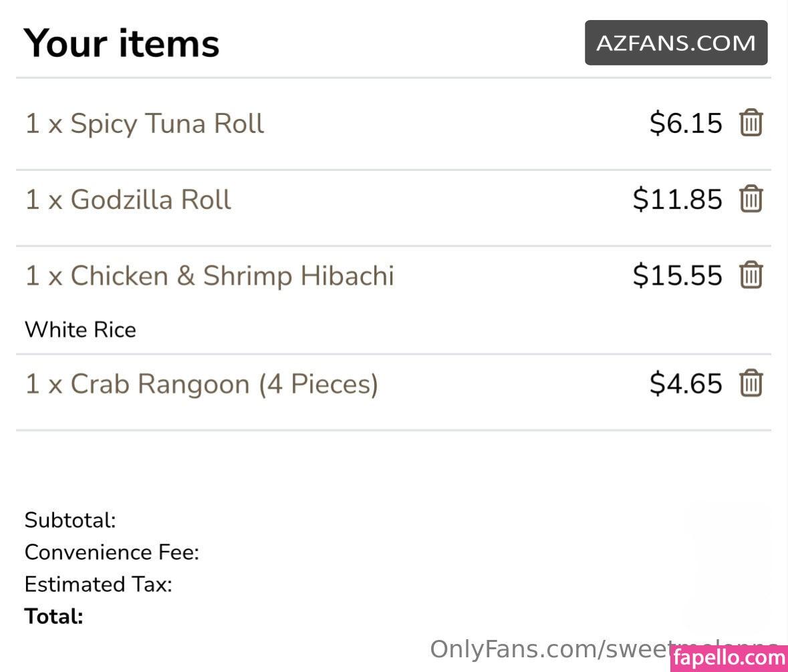The height and width of the screenshot is (672, 788).
Task: Click the $11.85 price
Action: [678, 199]
